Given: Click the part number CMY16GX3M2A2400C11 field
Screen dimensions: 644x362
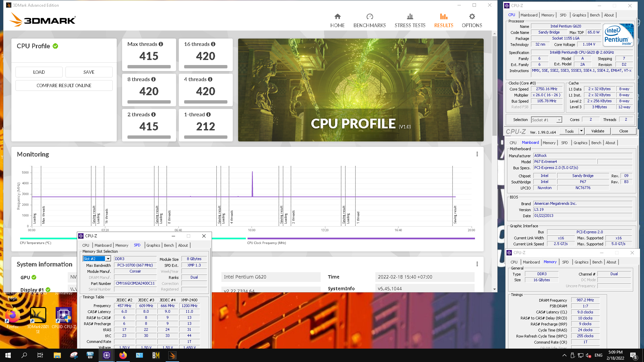Looking at the screenshot, I should click(x=135, y=283).
